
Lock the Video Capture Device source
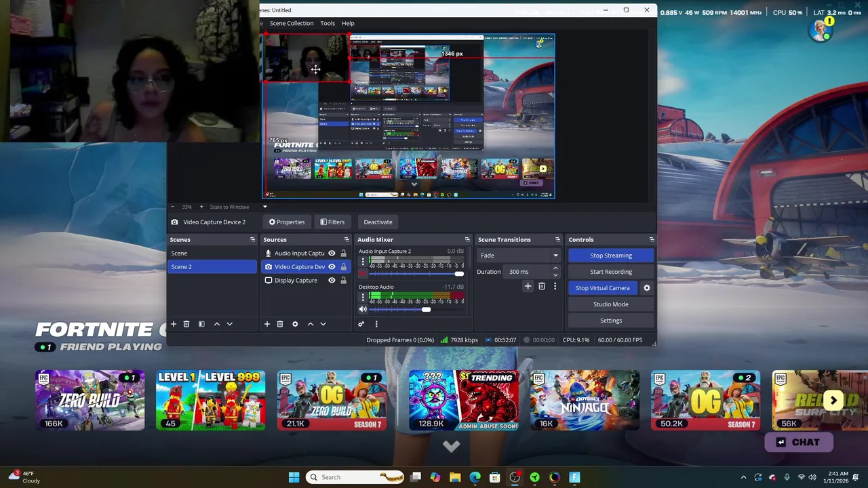click(343, 266)
